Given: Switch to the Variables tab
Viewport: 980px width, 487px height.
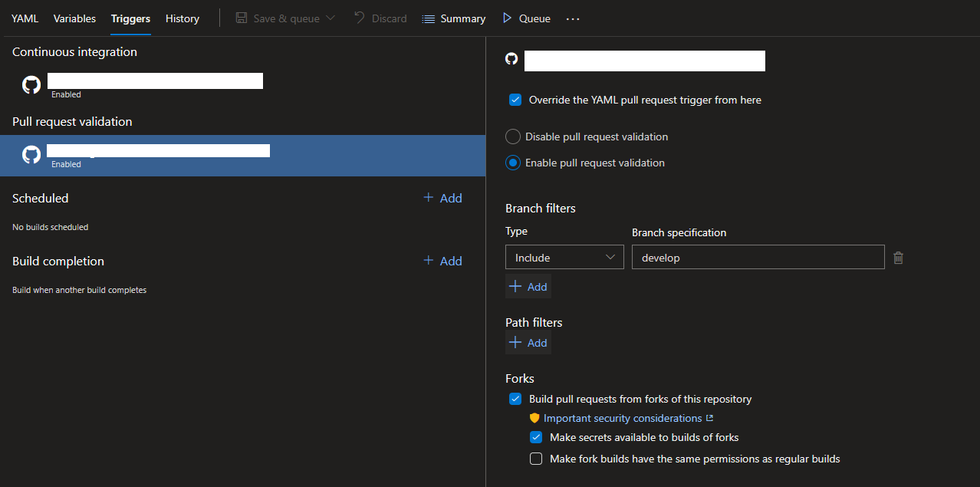Looking at the screenshot, I should [74, 18].
